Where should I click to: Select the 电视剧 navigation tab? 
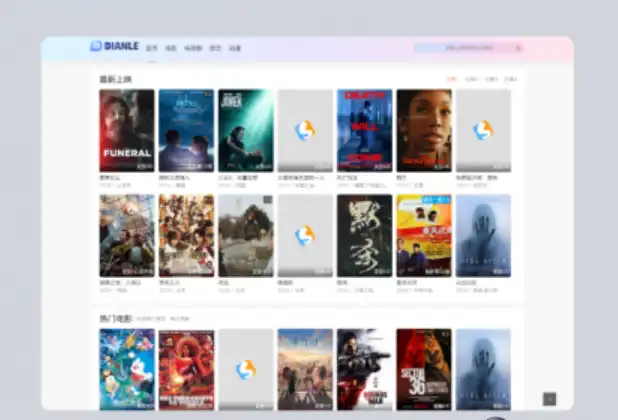coord(193,48)
